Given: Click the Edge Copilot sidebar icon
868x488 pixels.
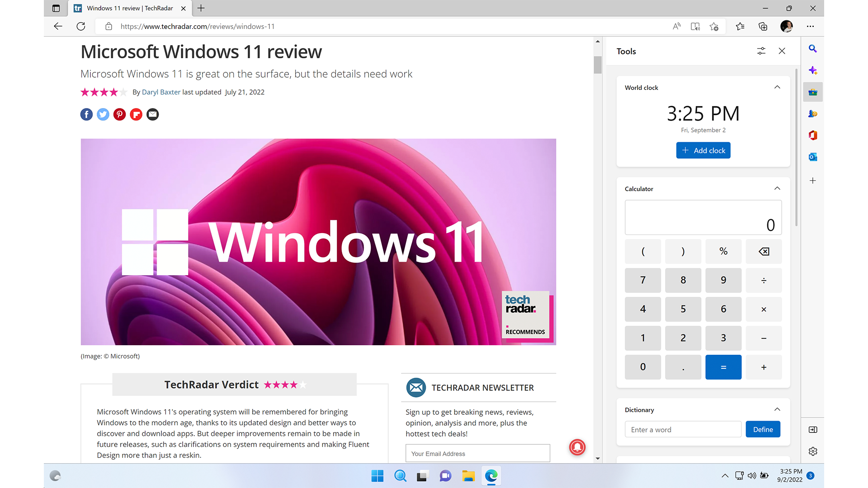Looking at the screenshot, I should (x=812, y=70).
